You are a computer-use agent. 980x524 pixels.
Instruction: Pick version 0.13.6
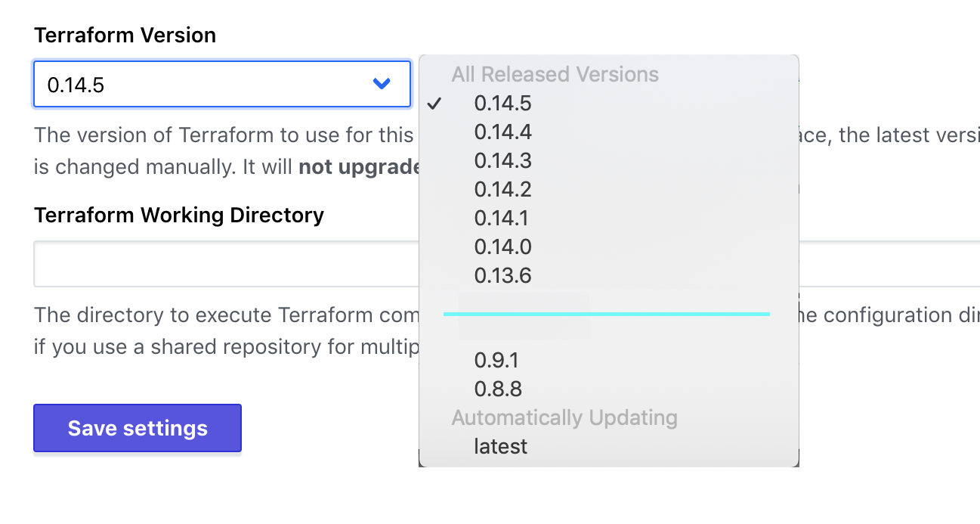point(503,276)
